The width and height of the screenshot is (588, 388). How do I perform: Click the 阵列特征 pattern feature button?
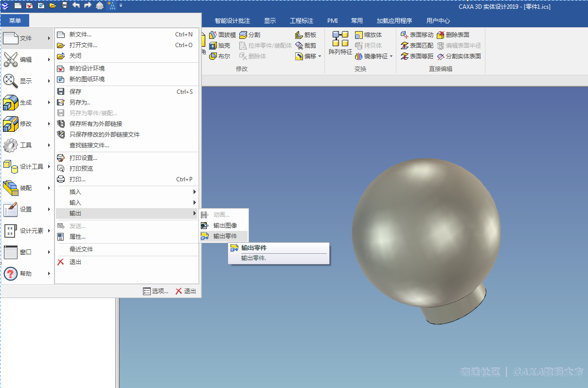340,43
